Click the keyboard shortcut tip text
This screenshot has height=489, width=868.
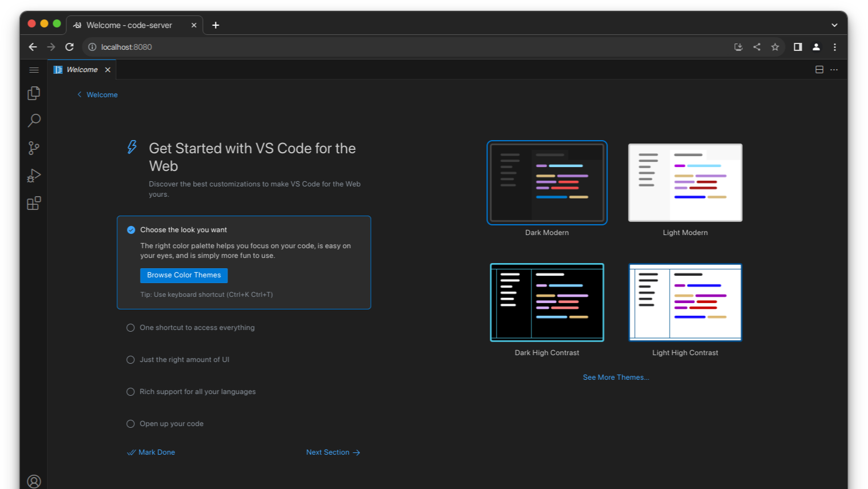pos(206,295)
